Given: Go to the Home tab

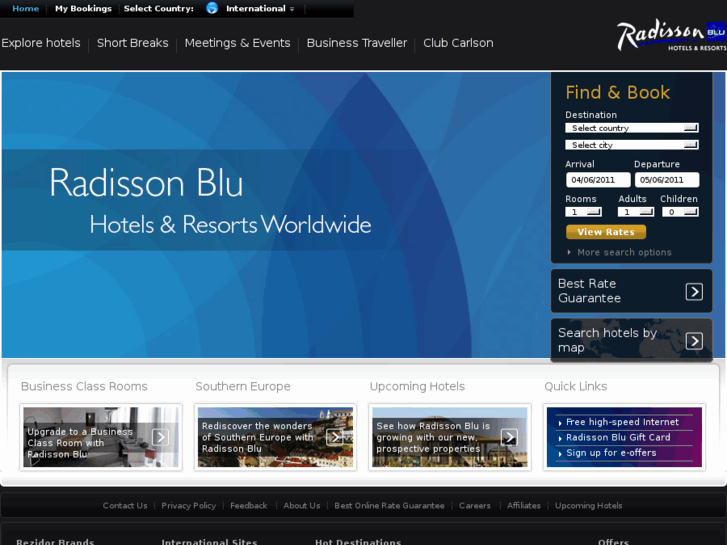Looking at the screenshot, I should [x=26, y=8].
